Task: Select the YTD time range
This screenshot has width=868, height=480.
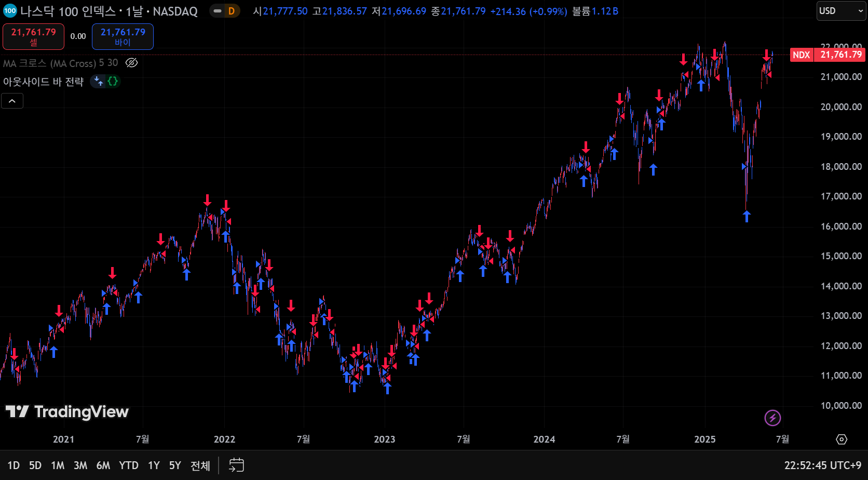Action: tap(129, 465)
